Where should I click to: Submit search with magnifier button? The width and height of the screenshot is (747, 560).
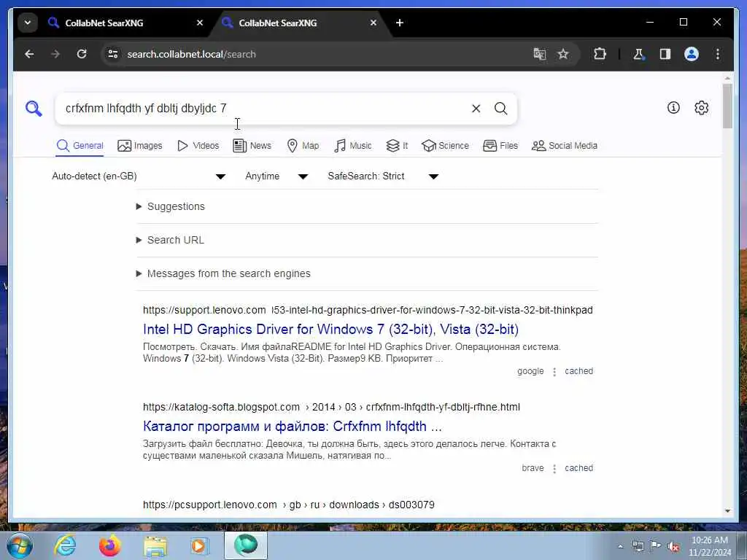pos(500,109)
